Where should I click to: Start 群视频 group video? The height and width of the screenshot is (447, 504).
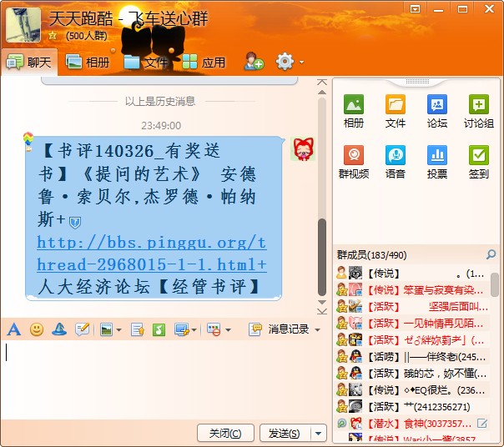click(x=354, y=162)
